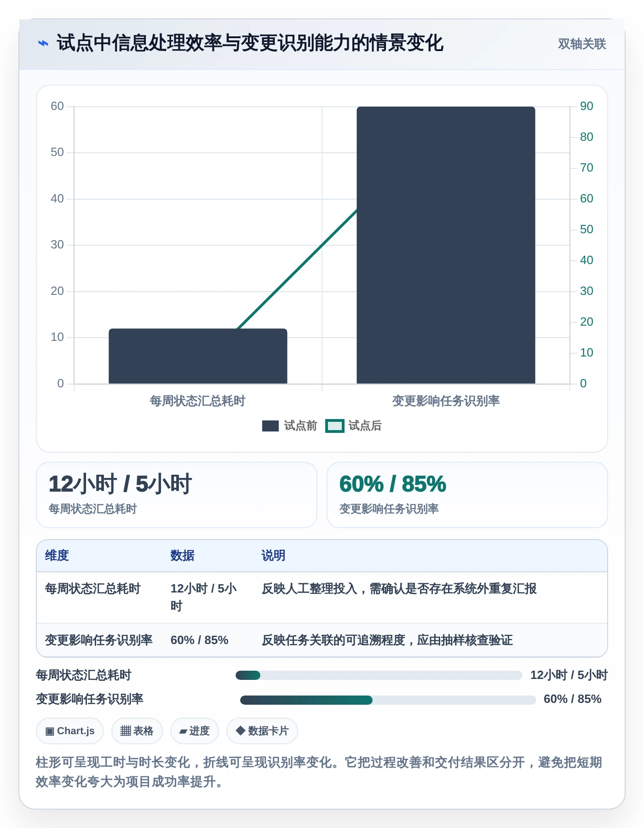Screen dimensions: 644x828
Task: Click the 每周状态汇总耗时 bar in chart
Action: pos(198,356)
